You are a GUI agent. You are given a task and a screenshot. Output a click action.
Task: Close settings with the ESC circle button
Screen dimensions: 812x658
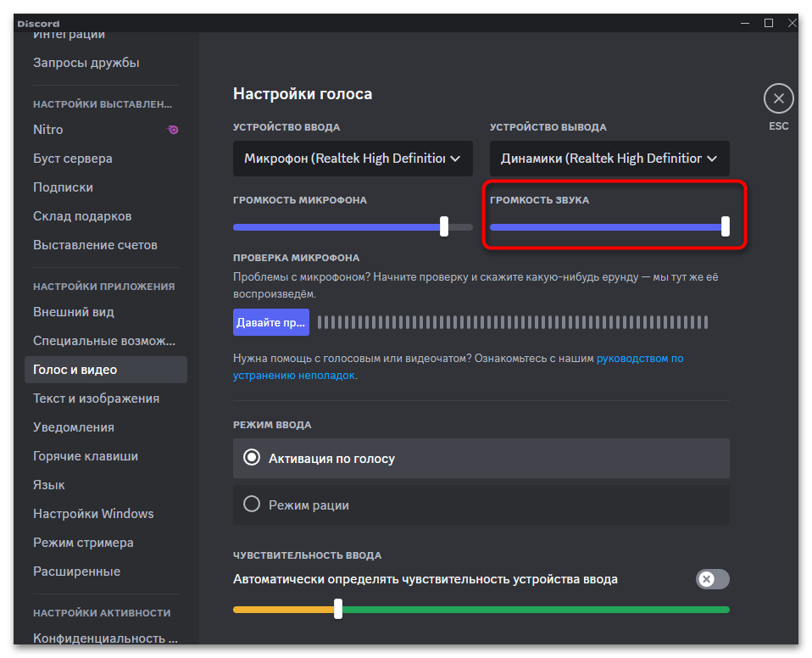(x=778, y=98)
